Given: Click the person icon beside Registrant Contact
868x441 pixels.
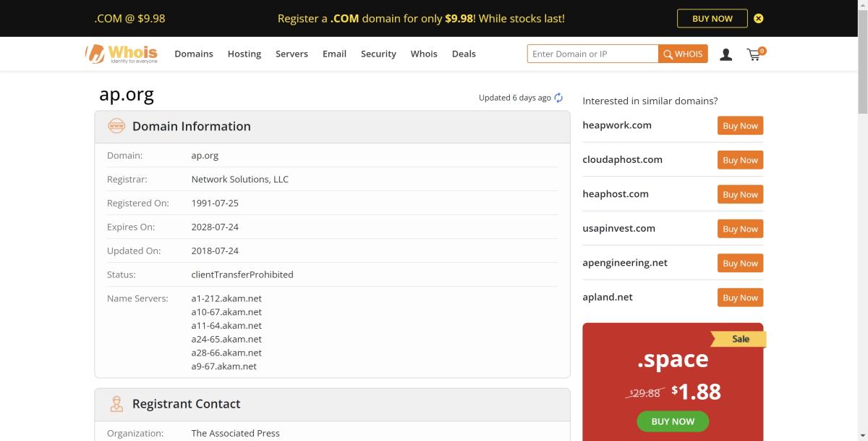Looking at the screenshot, I should tap(116, 403).
